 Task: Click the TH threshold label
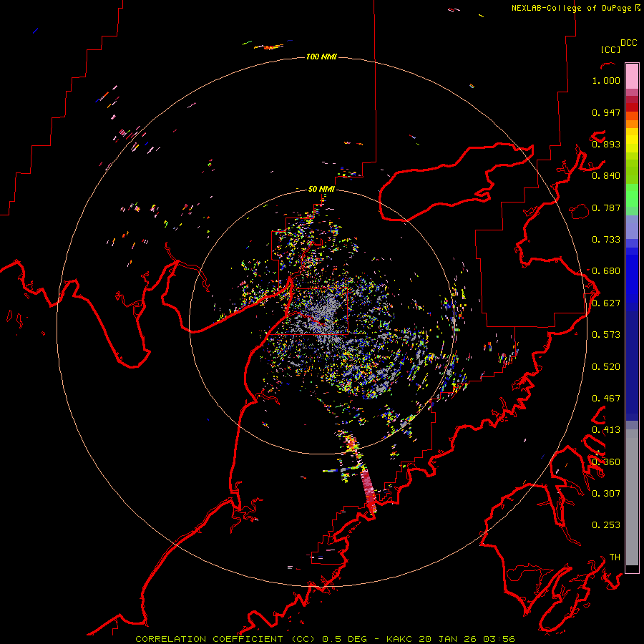(x=615, y=557)
